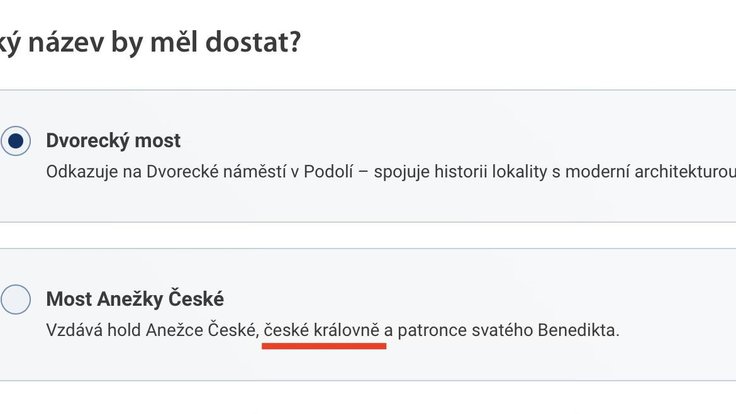Screen dimensions: 736x414
Task: Click the word "patronce" in second description
Action: pyautogui.click(x=429, y=328)
